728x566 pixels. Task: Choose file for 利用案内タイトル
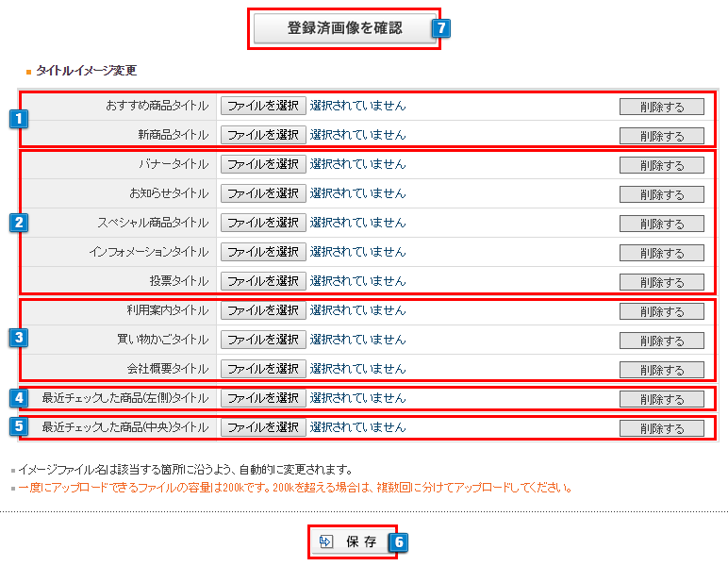coord(263,310)
